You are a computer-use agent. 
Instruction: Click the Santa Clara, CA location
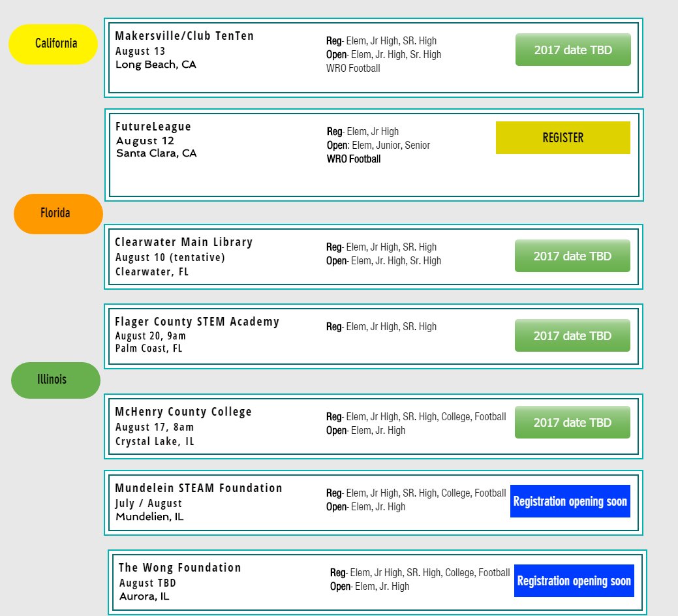(x=157, y=153)
